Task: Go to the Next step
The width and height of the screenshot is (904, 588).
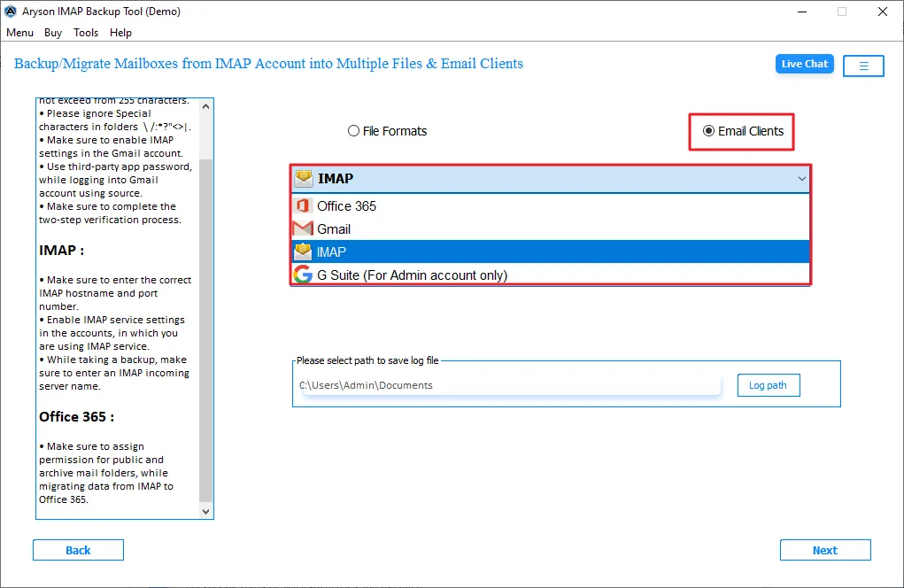Action: (825, 550)
